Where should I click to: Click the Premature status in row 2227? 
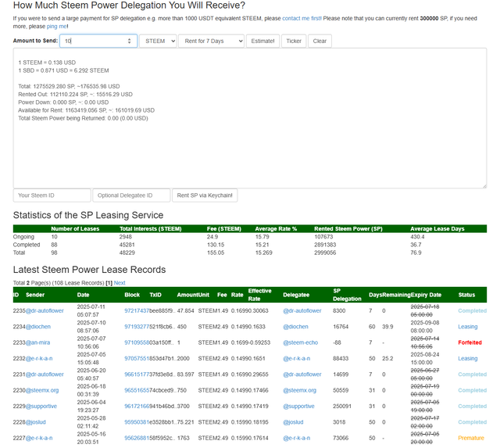[471, 438]
